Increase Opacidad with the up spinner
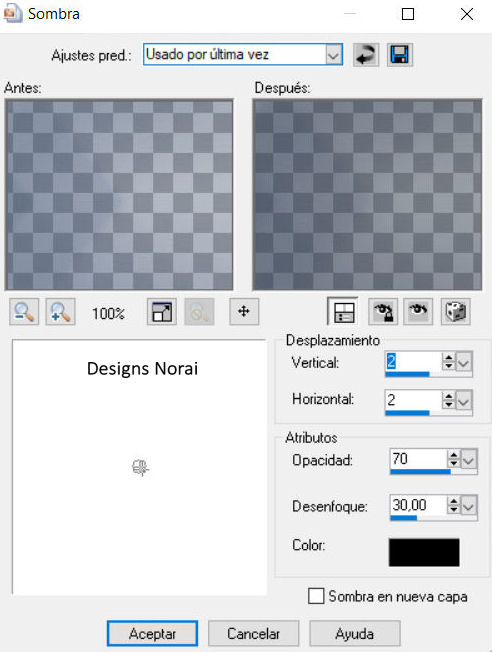This screenshot has width=492, height=652. 454,455
